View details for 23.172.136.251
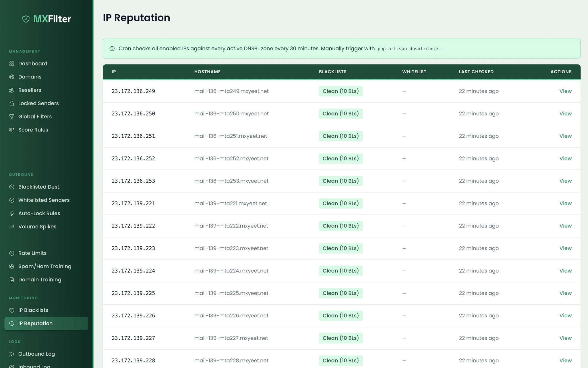The image size is (588, 368). pyautogui.click(x=565, y=136)
